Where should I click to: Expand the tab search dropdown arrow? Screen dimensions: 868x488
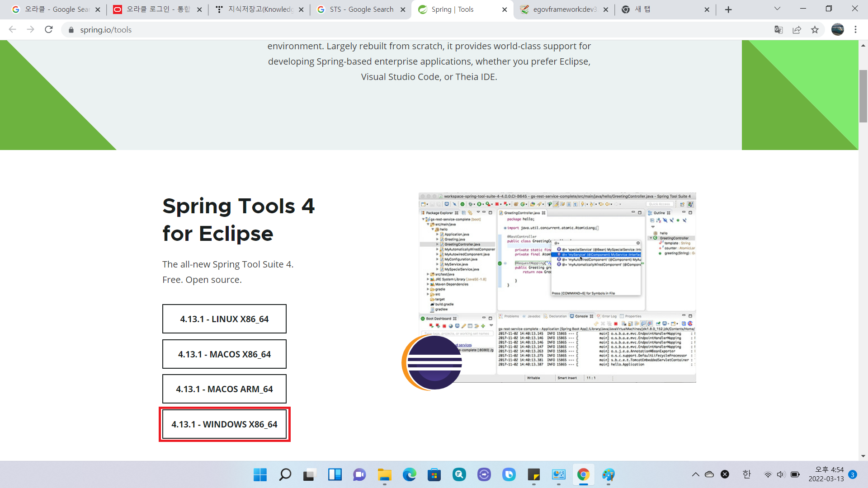[777, 9]
